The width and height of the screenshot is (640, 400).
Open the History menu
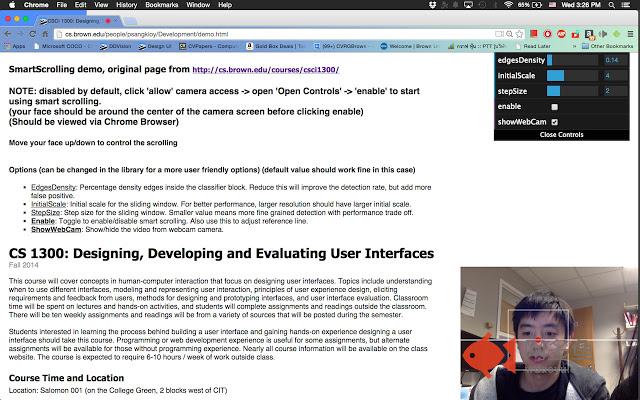(127, 5)
